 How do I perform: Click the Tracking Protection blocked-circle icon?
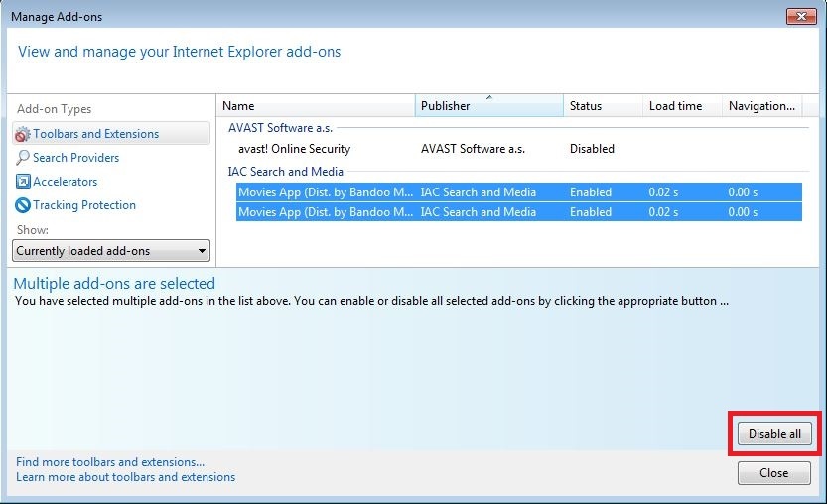pyautogui.click(x=23, y=205)
